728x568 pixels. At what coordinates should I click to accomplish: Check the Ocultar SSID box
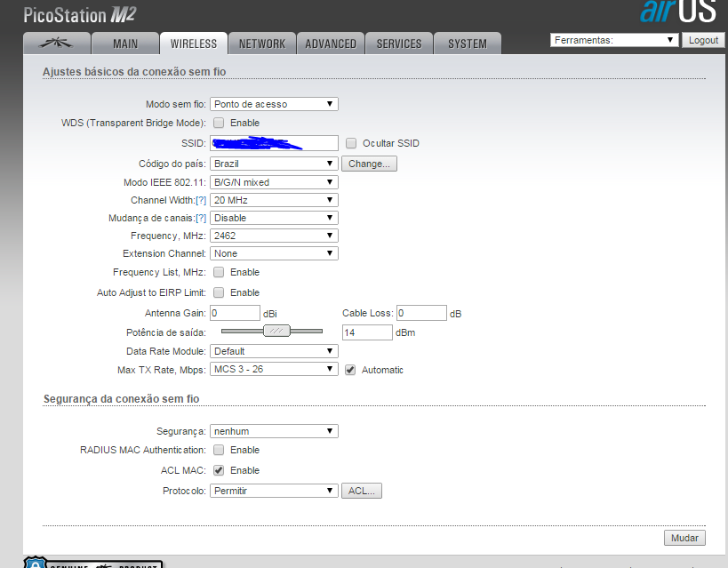[351, 143]
